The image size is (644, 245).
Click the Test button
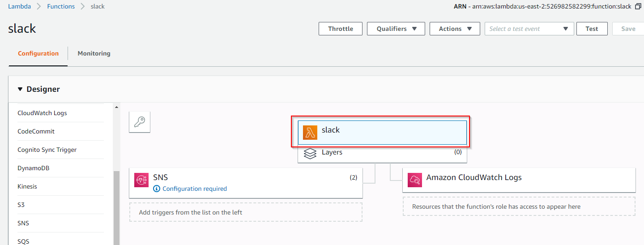592,29
